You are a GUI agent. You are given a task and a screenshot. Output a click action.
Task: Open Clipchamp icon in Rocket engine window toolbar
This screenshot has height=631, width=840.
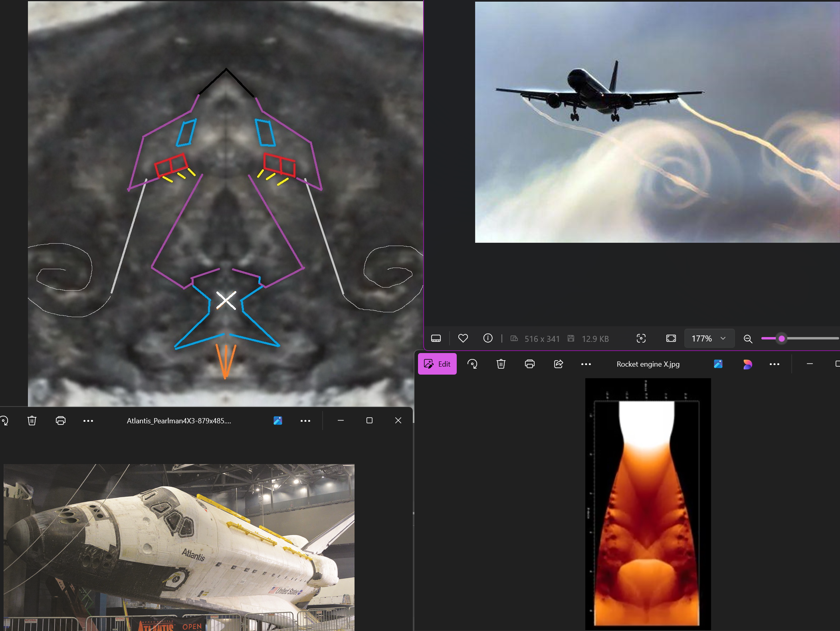click(x=747, y=364)
